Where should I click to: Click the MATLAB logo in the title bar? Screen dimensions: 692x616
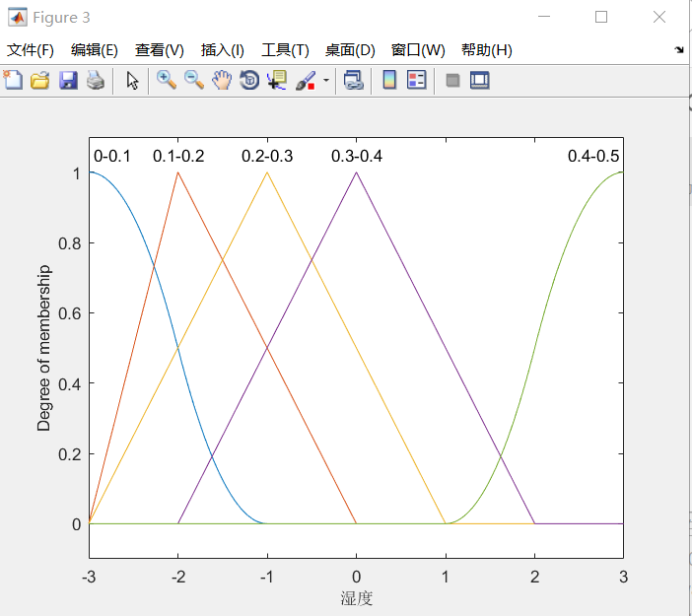17,17
